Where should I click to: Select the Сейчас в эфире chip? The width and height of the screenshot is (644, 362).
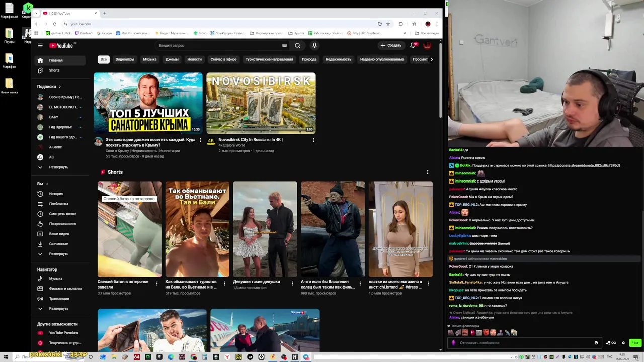click(223, 59)
